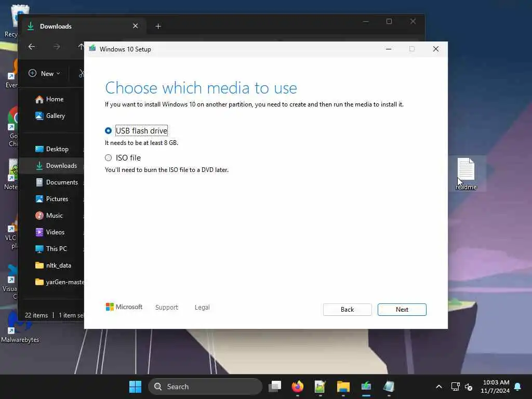This screenshot has height=399, width=532.
Task: Click the Microsoft logo in setup footer
Action: (x=124, y=307)
